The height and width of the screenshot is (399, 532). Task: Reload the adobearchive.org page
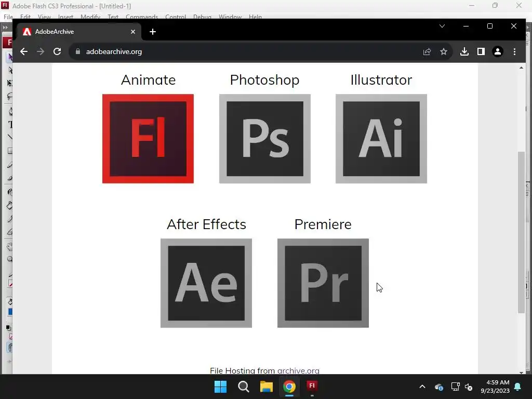click(57, 51)
